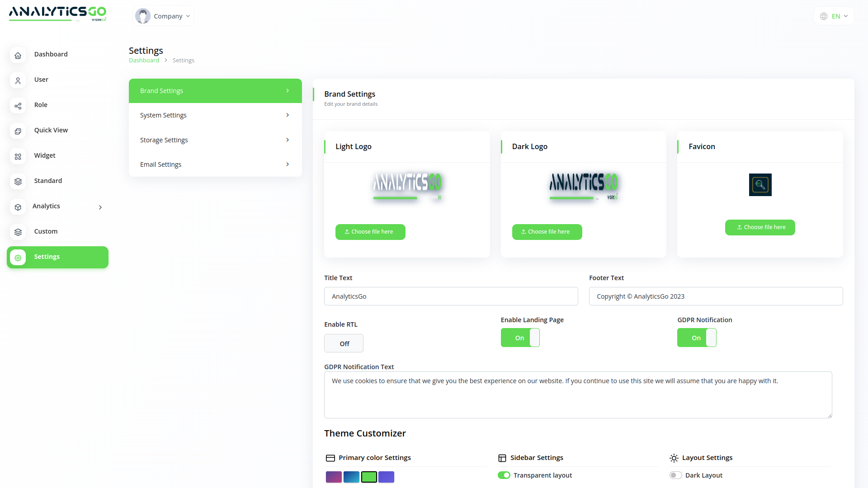Click the User icon in sidebar

click(18, 80)
